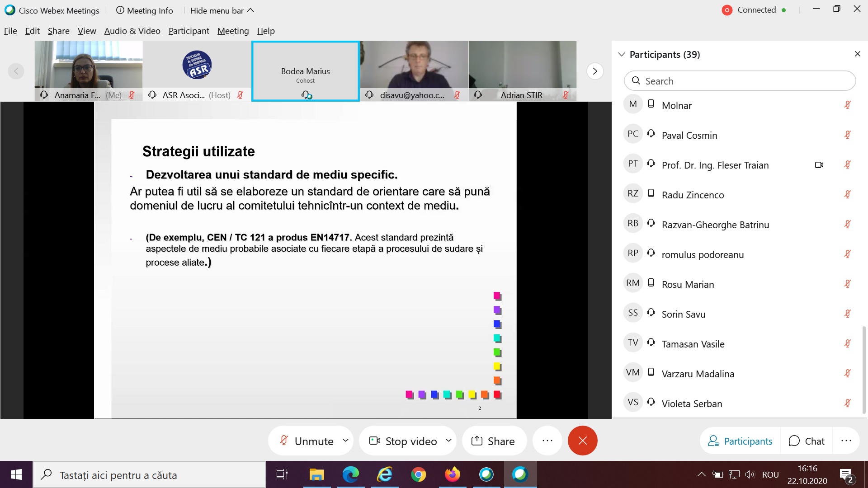Open the more options ellipsis beside Share
The height and width of the screenshot is (488, 868).
(x=547, y=441)
